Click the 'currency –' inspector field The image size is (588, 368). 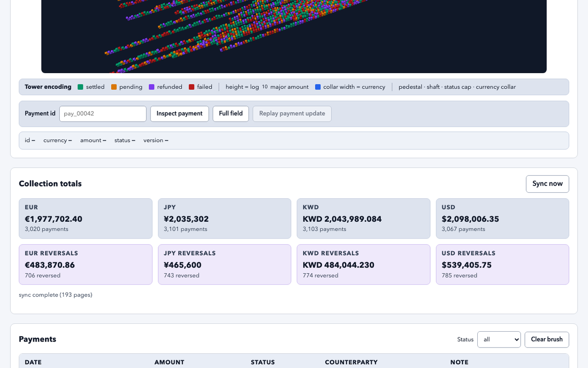coord(58,140)
